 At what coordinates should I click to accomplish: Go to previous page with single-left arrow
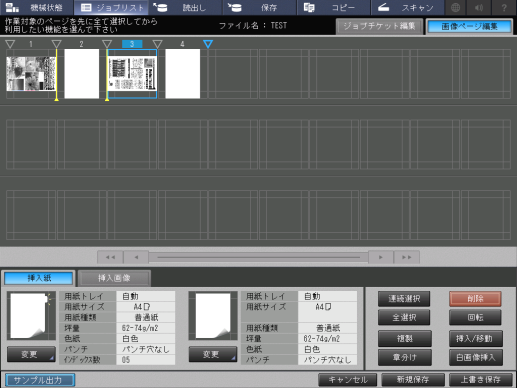(x=136, y=257)
